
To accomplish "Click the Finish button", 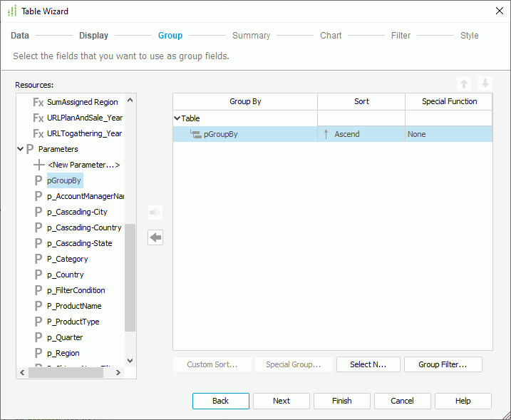I will click(342, 401).
